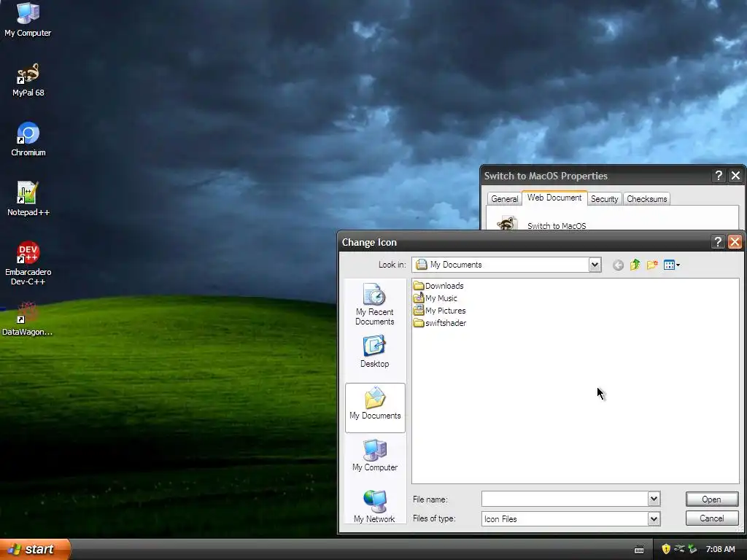
Task: Go to My Recent Documents in places bar
Action: tap(374, 304)
